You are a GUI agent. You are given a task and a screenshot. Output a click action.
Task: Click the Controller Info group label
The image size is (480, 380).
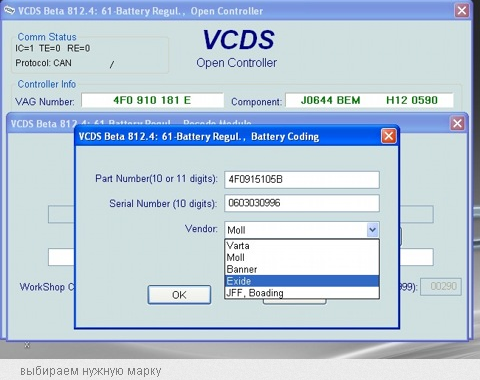click(47, 84)
